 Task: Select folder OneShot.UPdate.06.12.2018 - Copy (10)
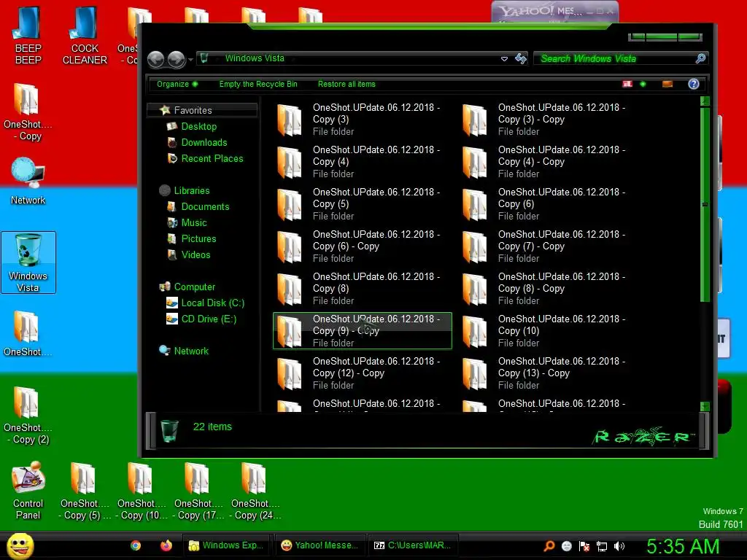coord(547,331)
